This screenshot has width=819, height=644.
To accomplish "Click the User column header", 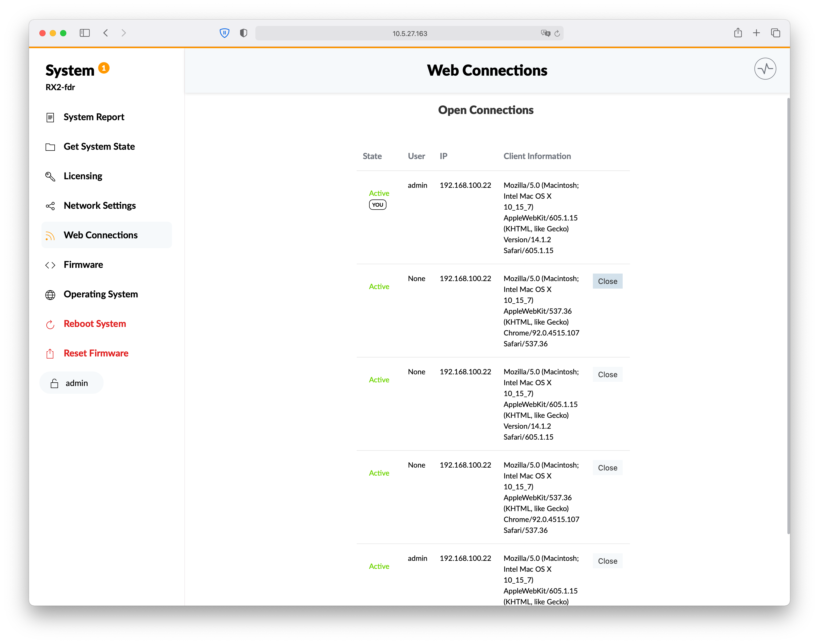I will pyautogui.click(x=416, y=156).
